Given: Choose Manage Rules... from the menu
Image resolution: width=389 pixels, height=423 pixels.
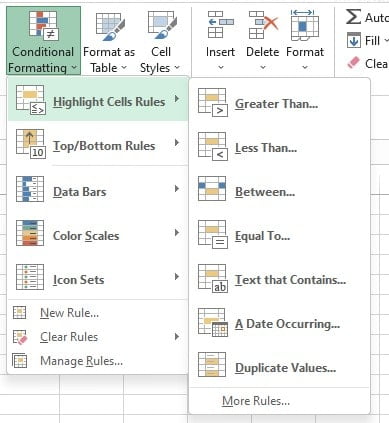Looking at the screenshot, I should click(98, 361).
